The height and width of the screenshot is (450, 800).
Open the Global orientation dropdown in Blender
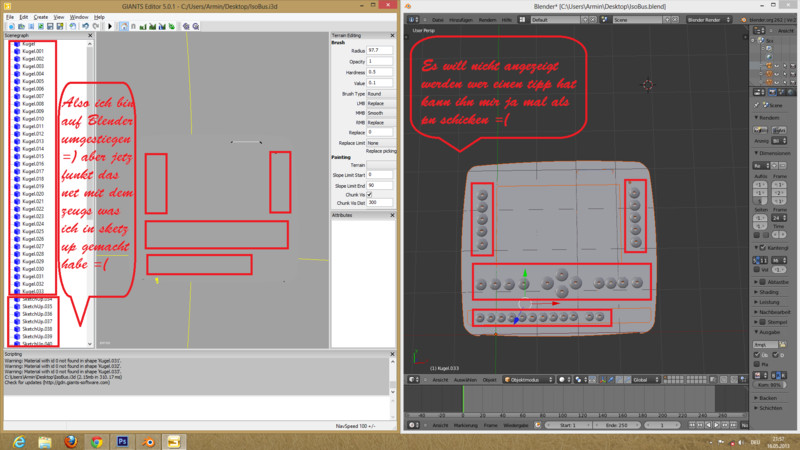click(x=645, y=380)
